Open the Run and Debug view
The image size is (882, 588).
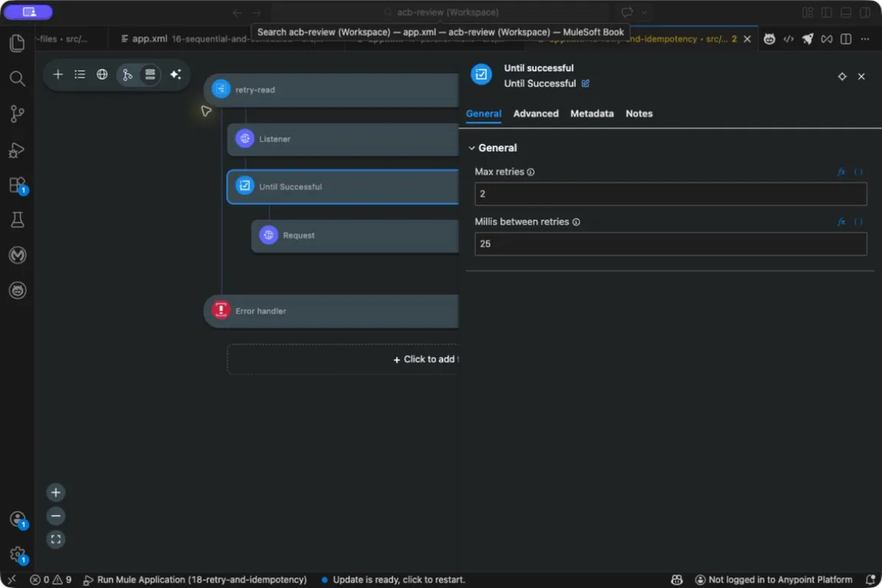[x=18, y=149]
